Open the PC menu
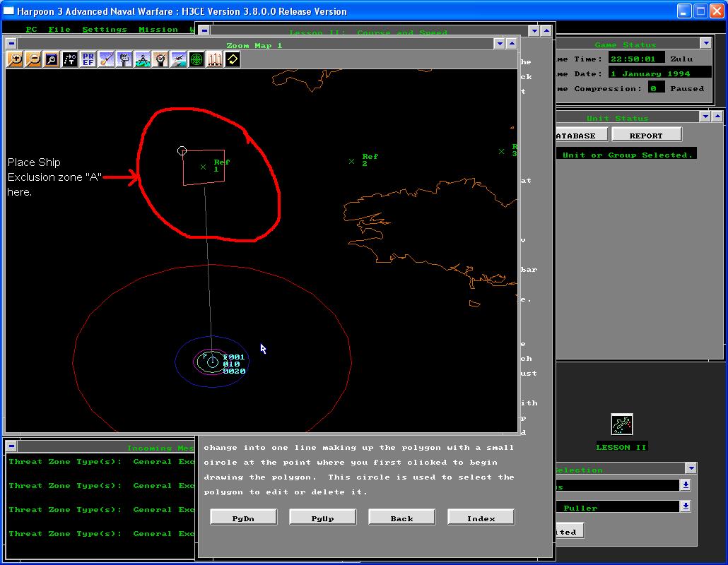Viewport: 728px width, 565px height. 32,29
